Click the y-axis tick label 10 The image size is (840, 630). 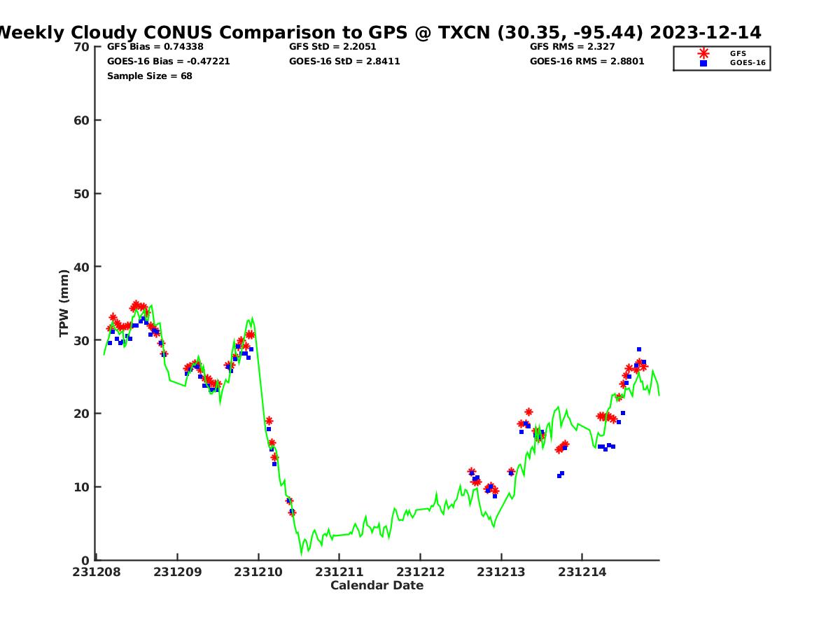point(82,487)
